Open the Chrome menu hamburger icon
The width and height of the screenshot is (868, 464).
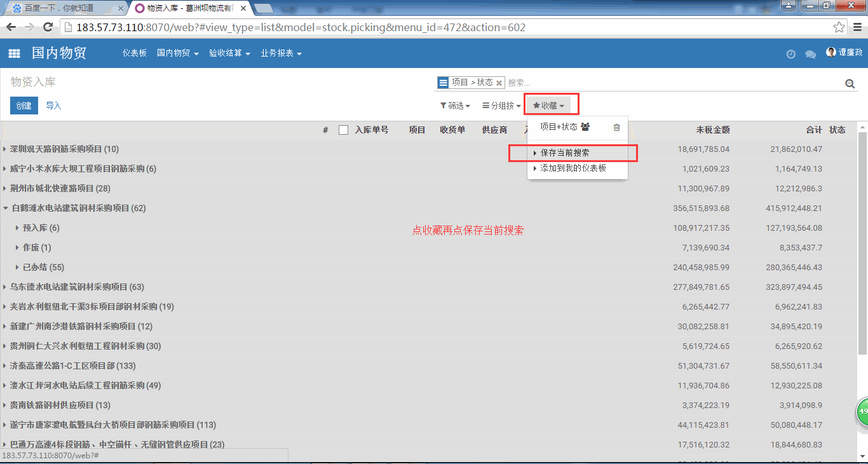pyautogui.click(x=857, y=27)
